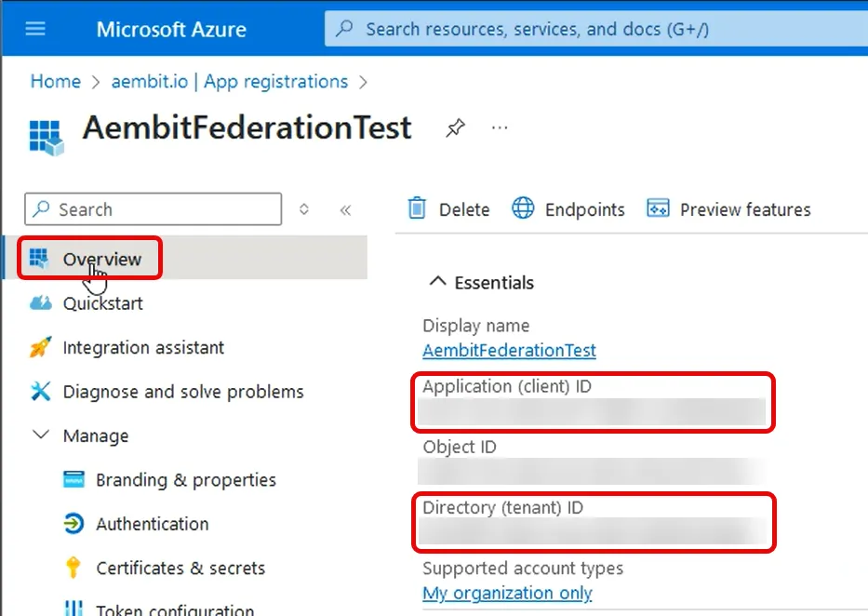Click inside the resources search bar

(x=595, y=28)
